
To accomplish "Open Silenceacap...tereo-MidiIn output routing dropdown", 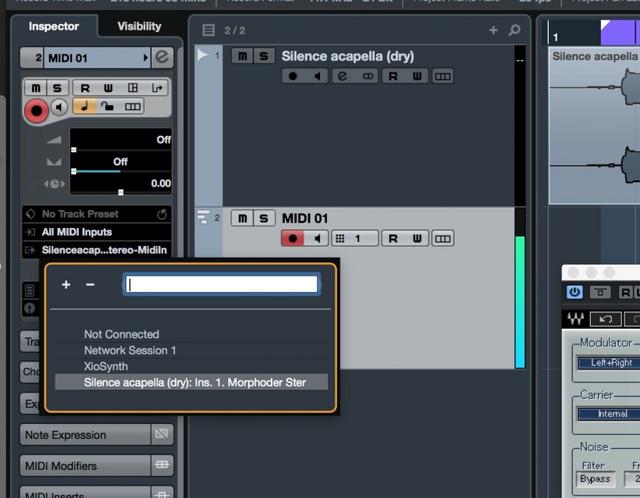I will click(x=97, y=250).
